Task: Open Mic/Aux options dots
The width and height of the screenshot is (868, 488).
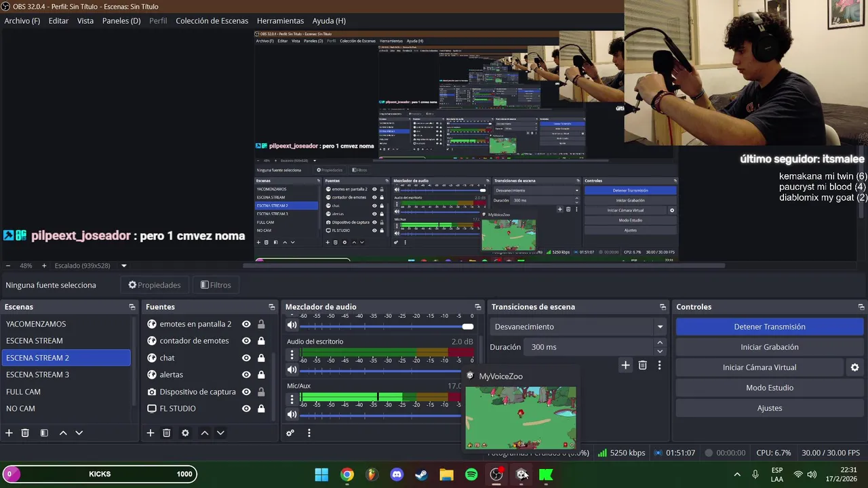Action: click(x=292, y=399)
